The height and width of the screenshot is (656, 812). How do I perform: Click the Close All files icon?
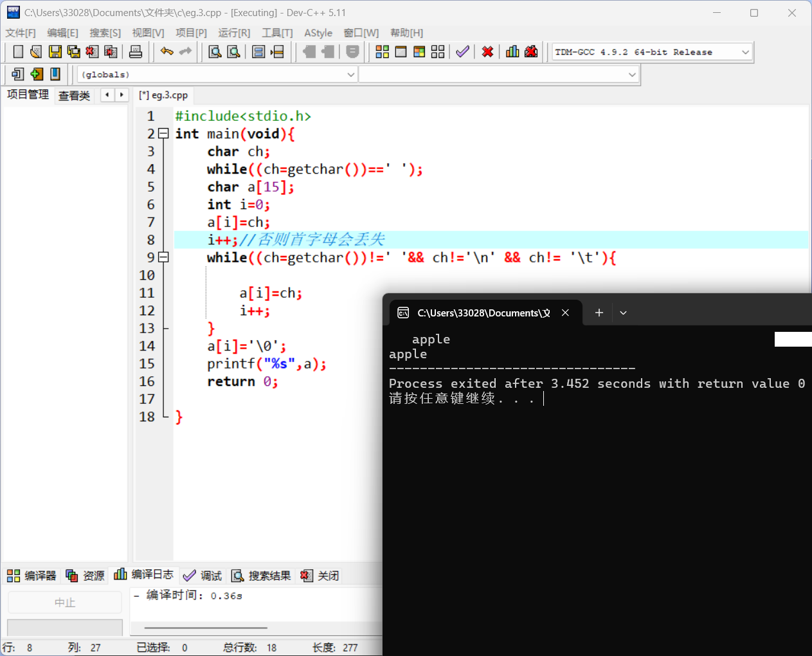tap(111, 52)
